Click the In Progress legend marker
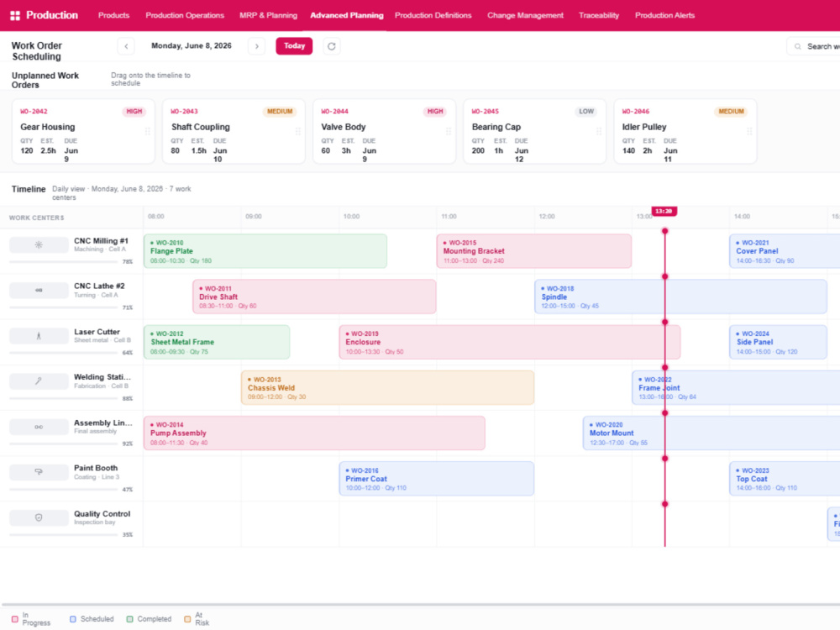The height and width of the screenshot is (630, 840). pyautogui.click(x=14, y=619)
